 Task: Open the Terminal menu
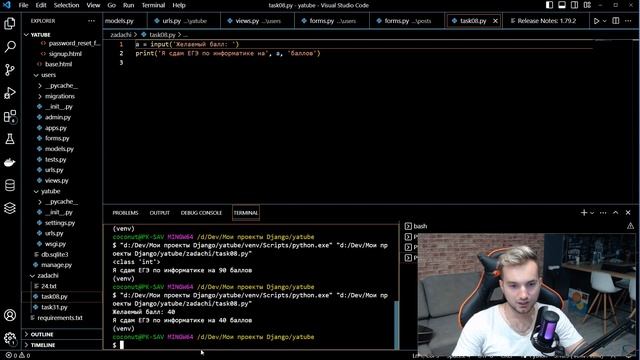coord(153,5)
